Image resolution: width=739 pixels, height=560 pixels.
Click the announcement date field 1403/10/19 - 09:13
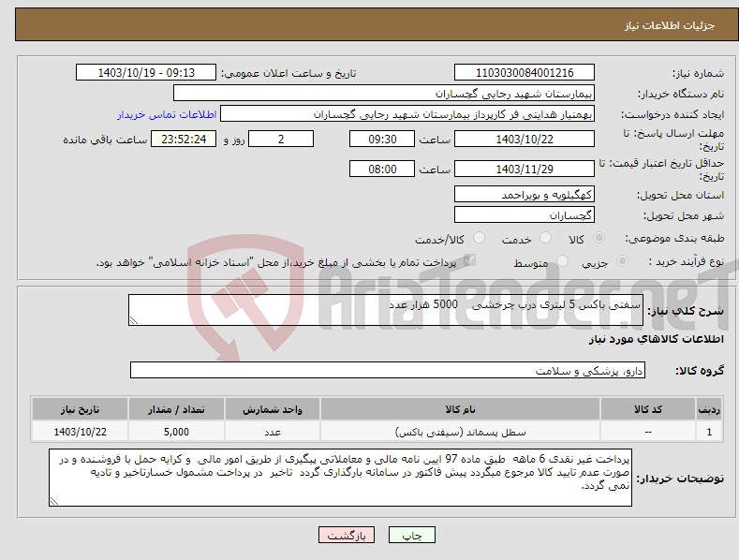[146, 73]
